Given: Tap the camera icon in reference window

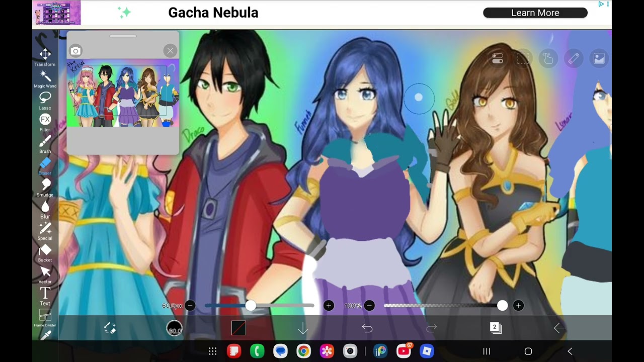Looking at the screenshot, I should [75, 51].
